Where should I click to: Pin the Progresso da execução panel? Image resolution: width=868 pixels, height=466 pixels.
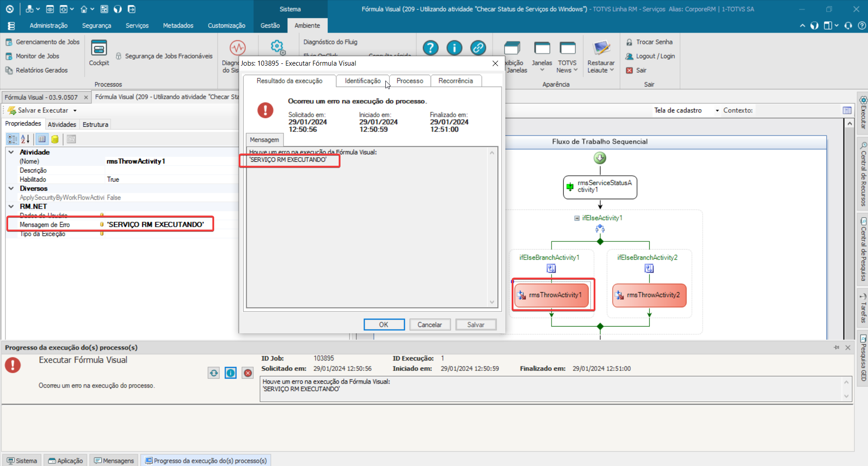click(836, 347)
